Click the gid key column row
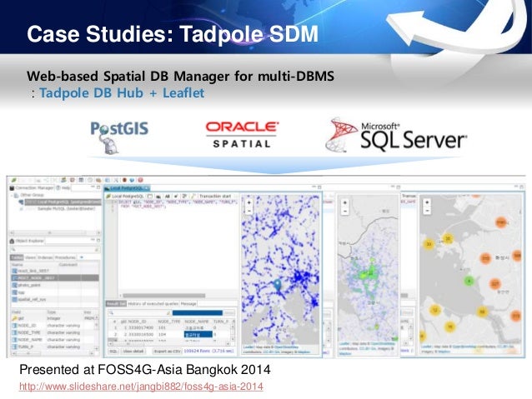Screen dimensions: 532x399 point(53,319)
